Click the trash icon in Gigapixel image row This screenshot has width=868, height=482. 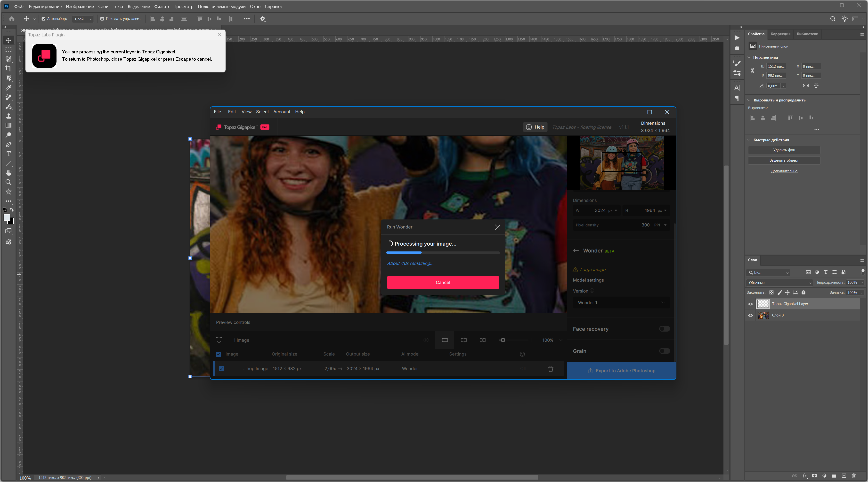(x=551, y=369)
